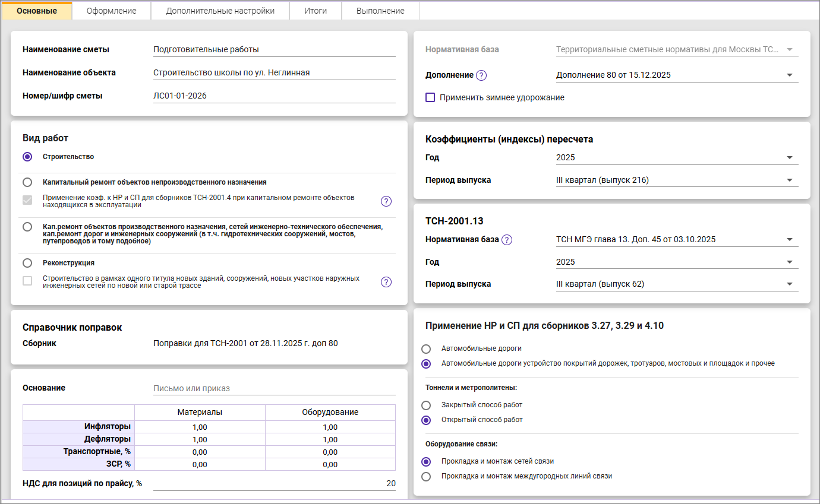Click the help icon next to Дополнение
This screenshot has width=820, height=504.
pyautogui.click(x=481, y=75)
